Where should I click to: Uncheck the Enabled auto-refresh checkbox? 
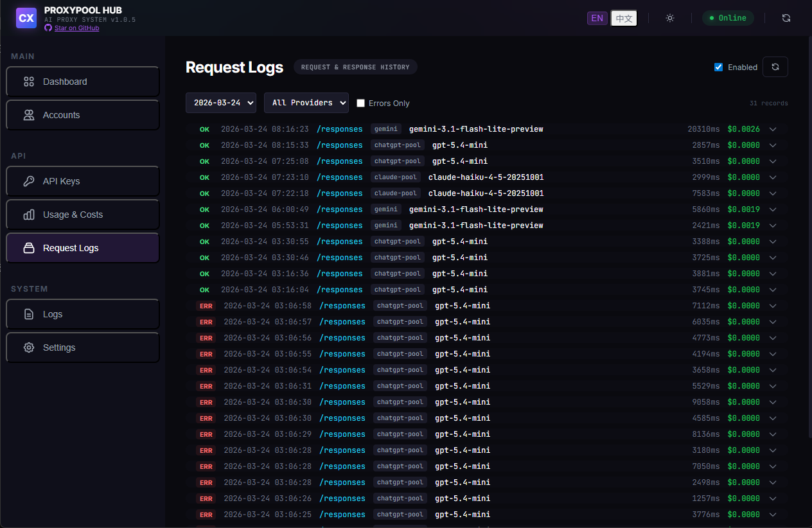pyautogui.click(x=718, y=66)
